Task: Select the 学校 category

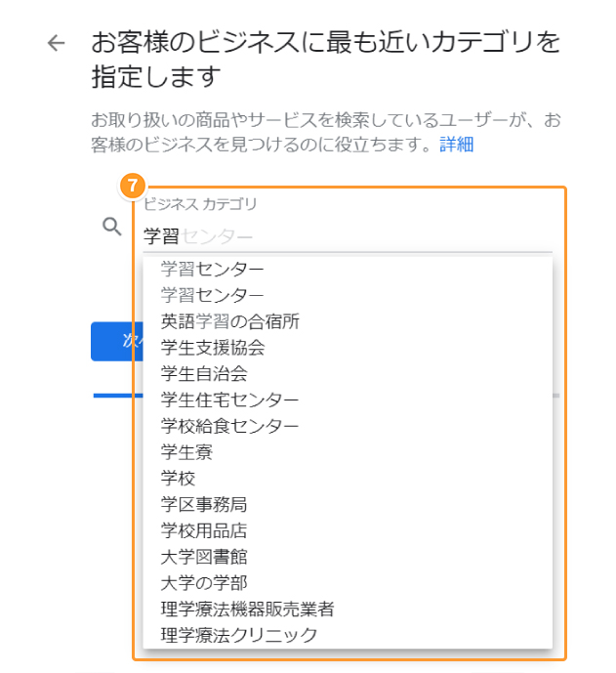Action: [x=348, y=479]
